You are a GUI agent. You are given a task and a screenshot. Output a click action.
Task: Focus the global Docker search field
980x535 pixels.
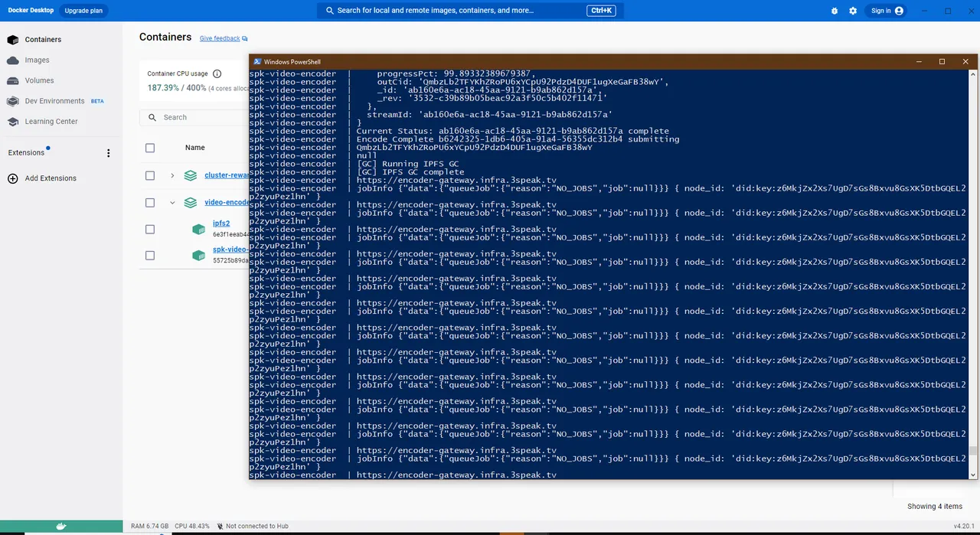point(470,11)
